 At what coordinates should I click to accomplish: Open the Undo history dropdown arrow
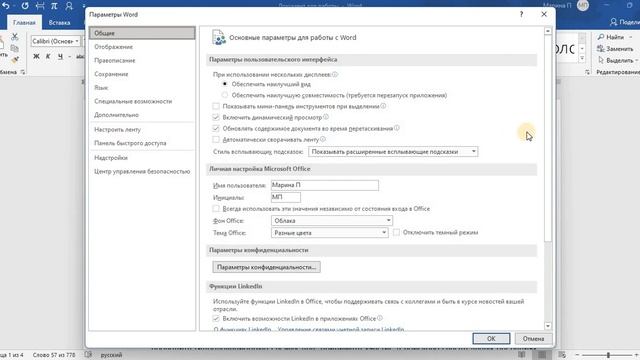pyautogui.click(x=14, y=6)
